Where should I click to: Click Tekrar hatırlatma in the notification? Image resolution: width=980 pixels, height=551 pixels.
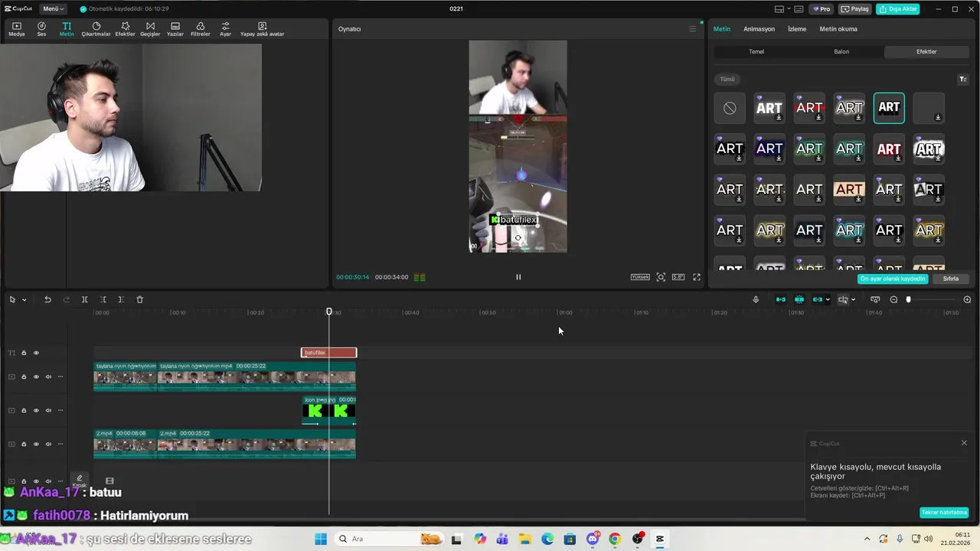(944, 512)
